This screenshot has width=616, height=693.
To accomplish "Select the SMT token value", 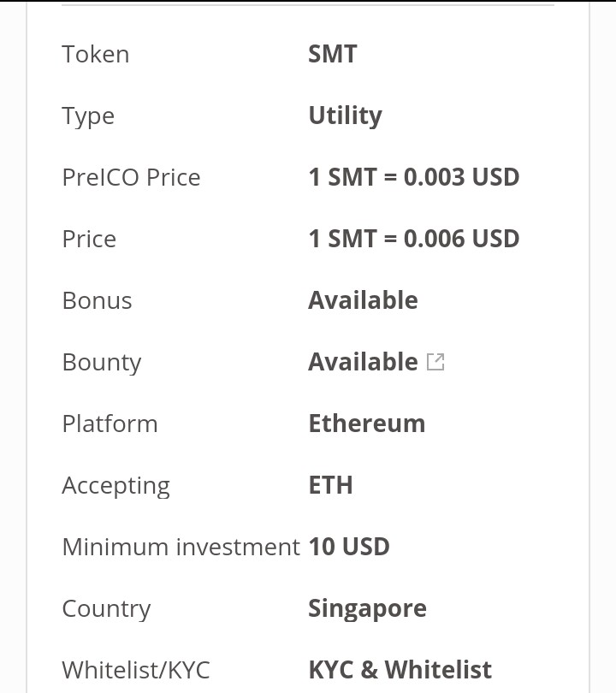I will [332, 54].
